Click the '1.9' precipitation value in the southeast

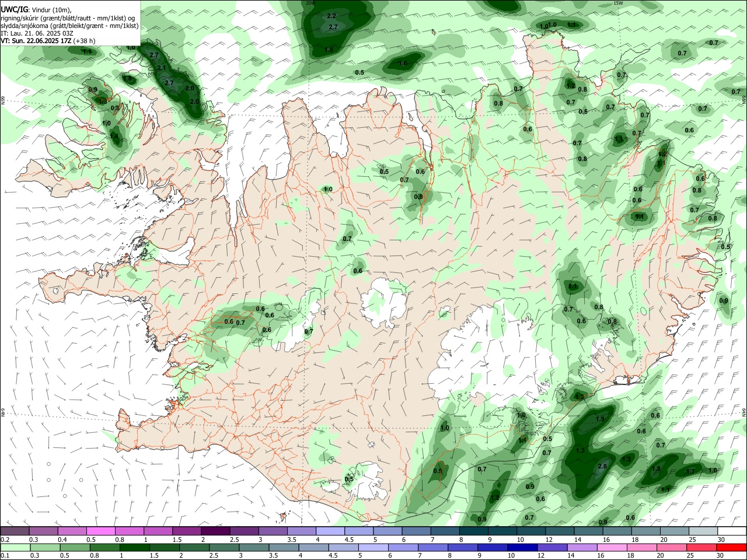tap(600, 419)
